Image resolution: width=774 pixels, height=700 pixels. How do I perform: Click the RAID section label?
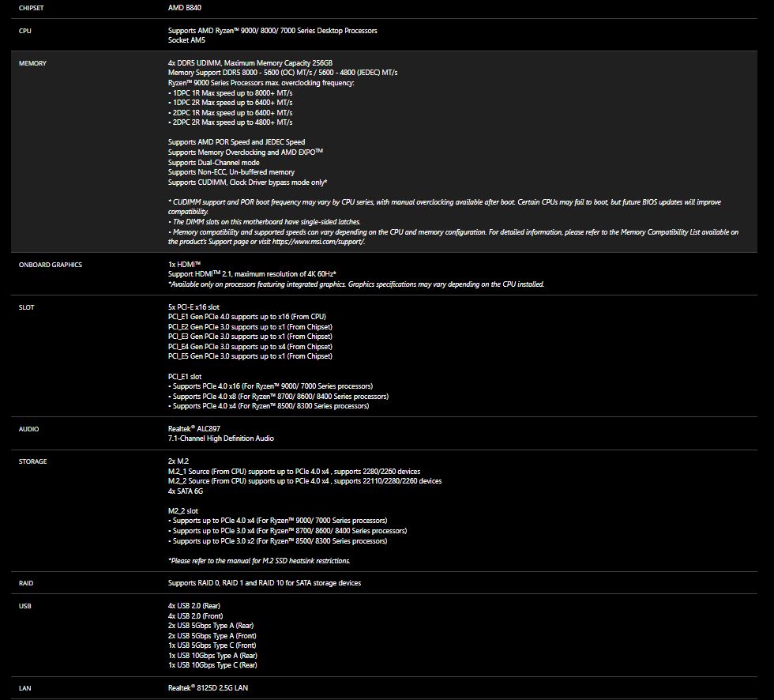(x=26, y=583)
